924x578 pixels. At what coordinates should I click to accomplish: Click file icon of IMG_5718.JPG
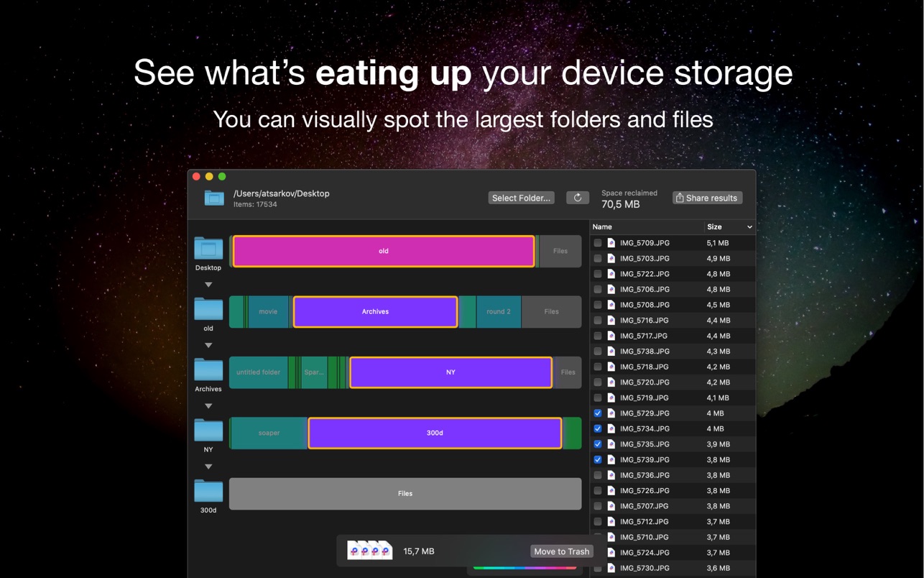(611, 367)
